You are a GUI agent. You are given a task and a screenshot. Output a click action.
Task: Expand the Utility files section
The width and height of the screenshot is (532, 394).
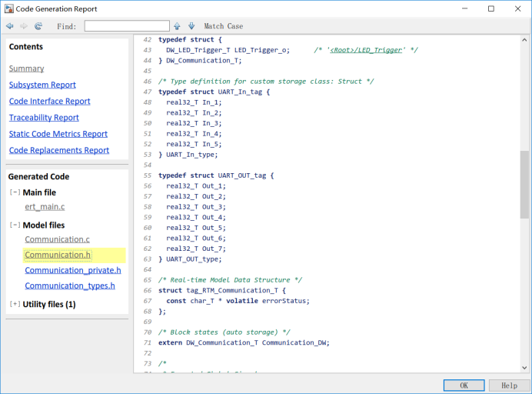click(x=15, y=304)
